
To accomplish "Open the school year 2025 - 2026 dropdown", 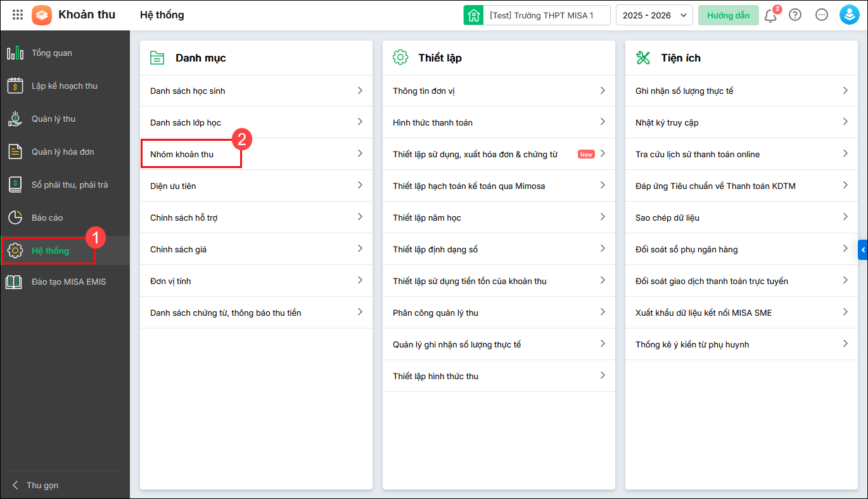I will [654, 15].
